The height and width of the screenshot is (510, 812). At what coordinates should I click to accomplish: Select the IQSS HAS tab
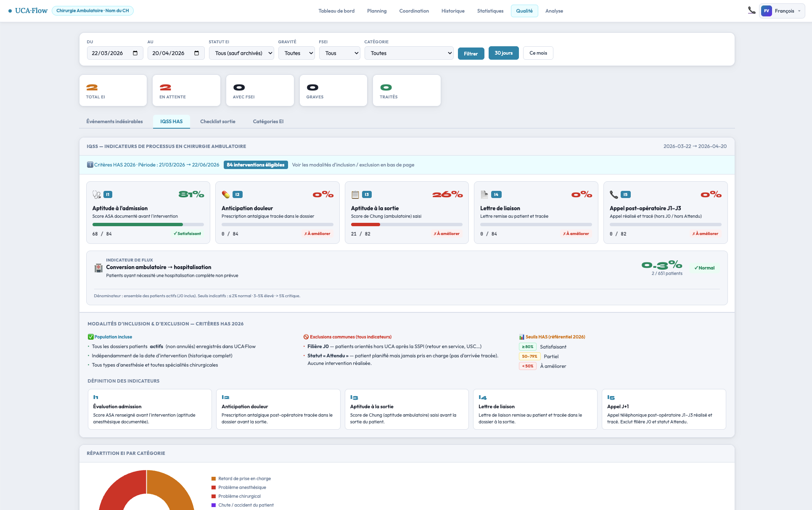[171, 122]
